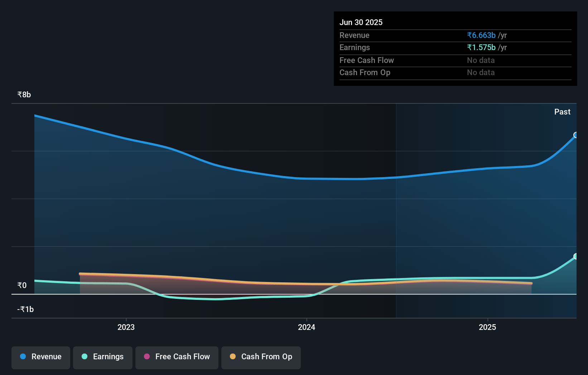Toggle the Cash From Op legend button
Viewport: 588px width, 375px height.
[x=261, y=357]
